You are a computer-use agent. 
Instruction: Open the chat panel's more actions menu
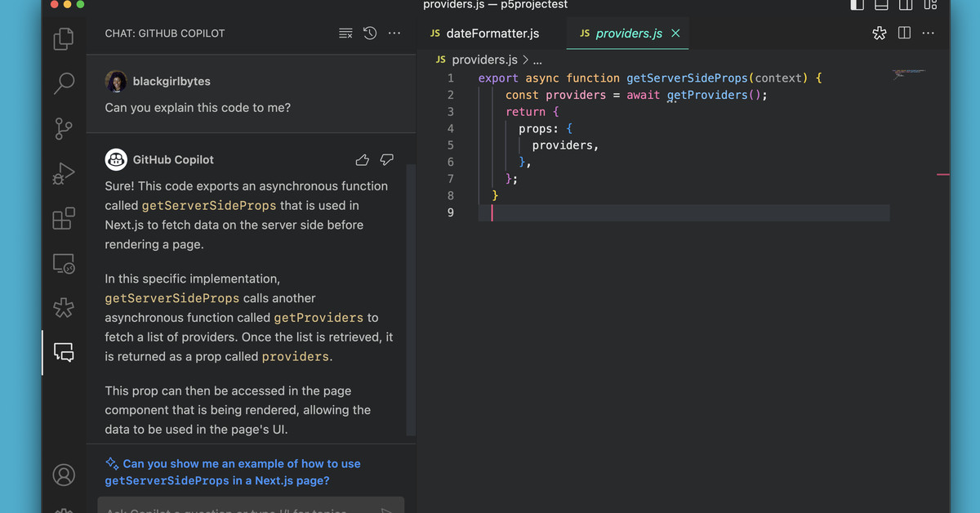tap(394, 33)
